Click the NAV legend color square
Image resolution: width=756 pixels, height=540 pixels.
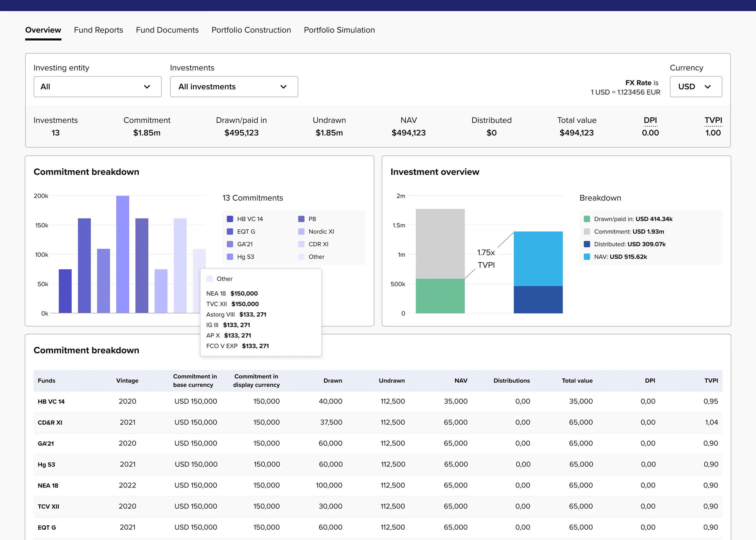(587, 257)
